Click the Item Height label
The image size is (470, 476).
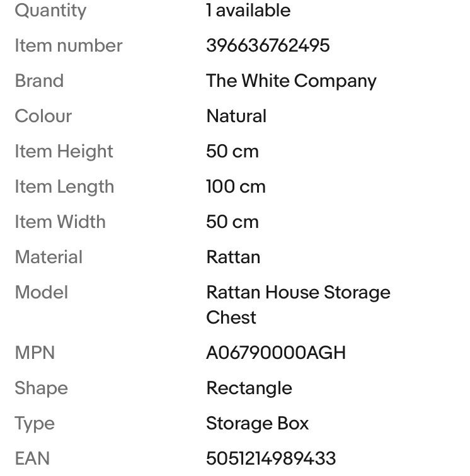pos(64,151)
